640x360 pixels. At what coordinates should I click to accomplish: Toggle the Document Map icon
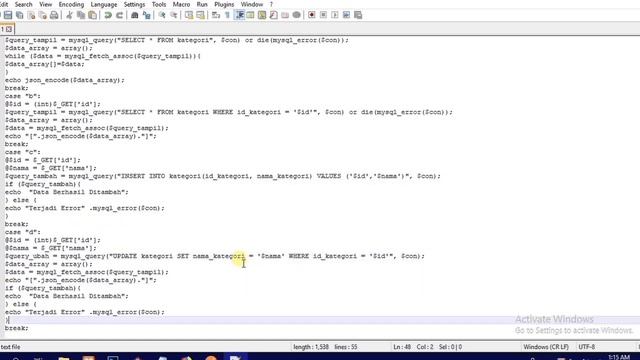tap(262, 15)
